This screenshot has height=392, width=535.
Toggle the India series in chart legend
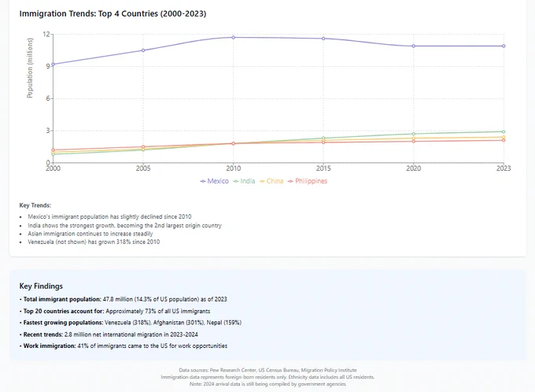(x=244, y=181)
